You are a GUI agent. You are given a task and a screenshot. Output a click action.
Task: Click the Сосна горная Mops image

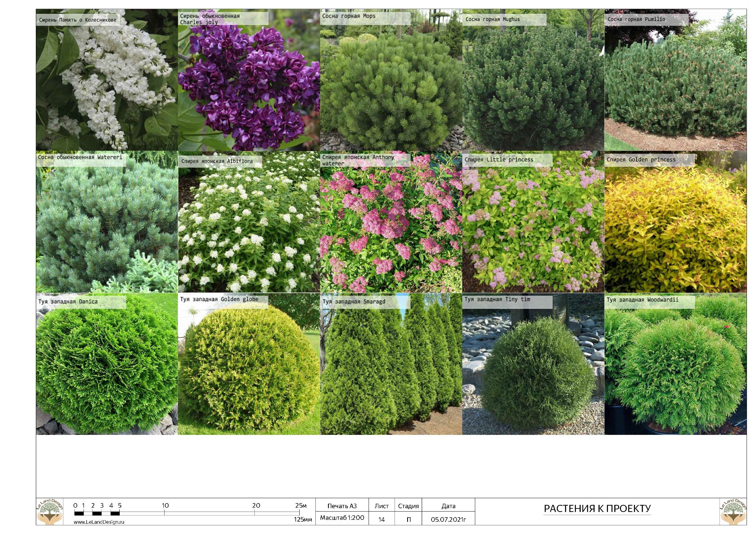pos(391,87)
